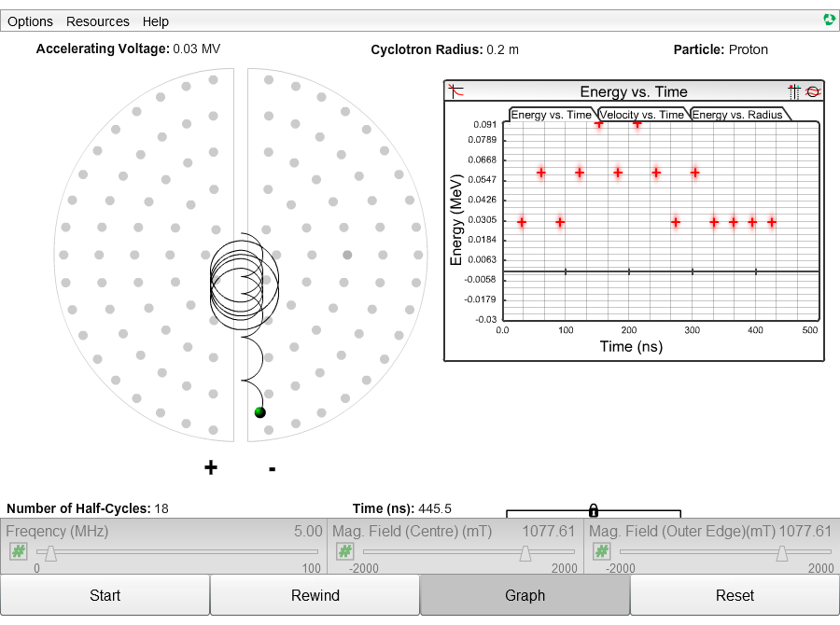This screenshot has width=840, height=625.
Task: Click the Accelerating Voltage 0.03 MV text
Action: click(128, 49)
